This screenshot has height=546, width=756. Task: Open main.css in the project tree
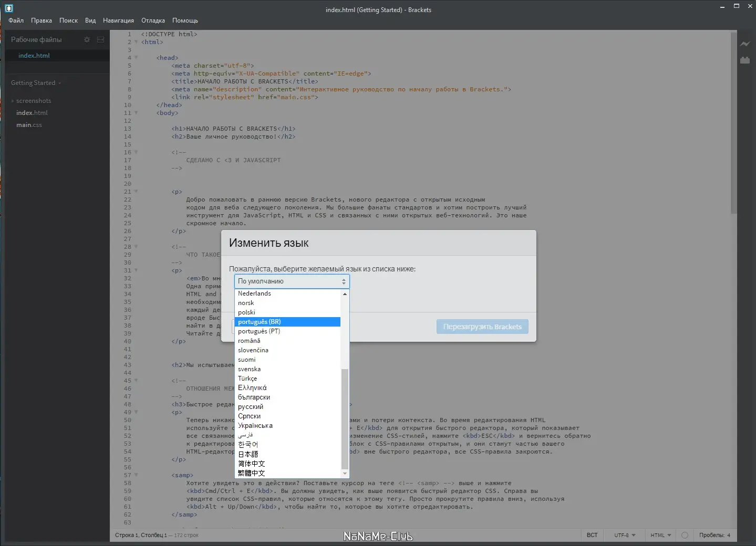29,125
